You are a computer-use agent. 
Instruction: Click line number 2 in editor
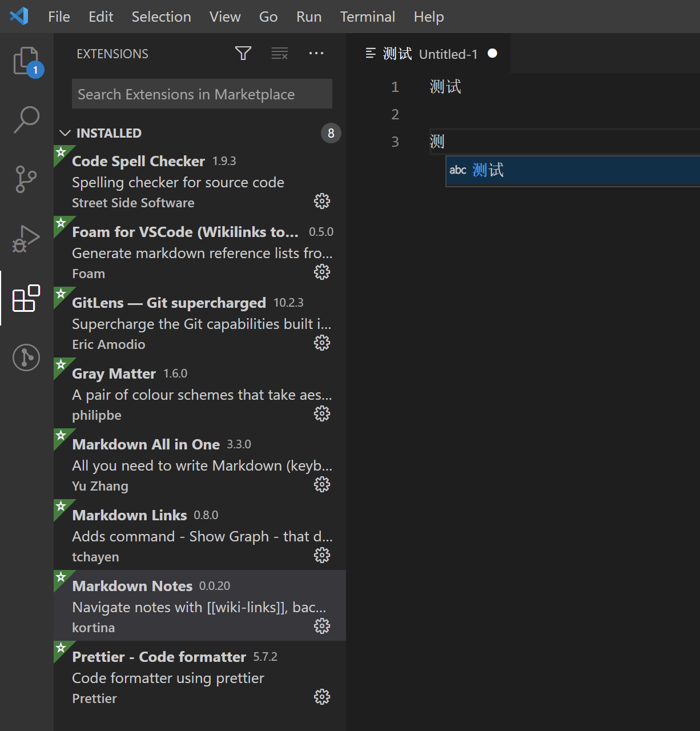[x=395, y=114]
